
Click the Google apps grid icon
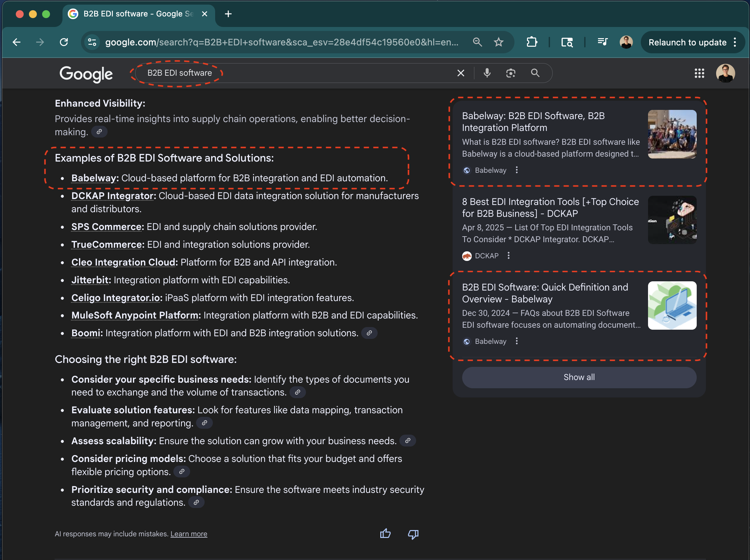coord(699,73)
